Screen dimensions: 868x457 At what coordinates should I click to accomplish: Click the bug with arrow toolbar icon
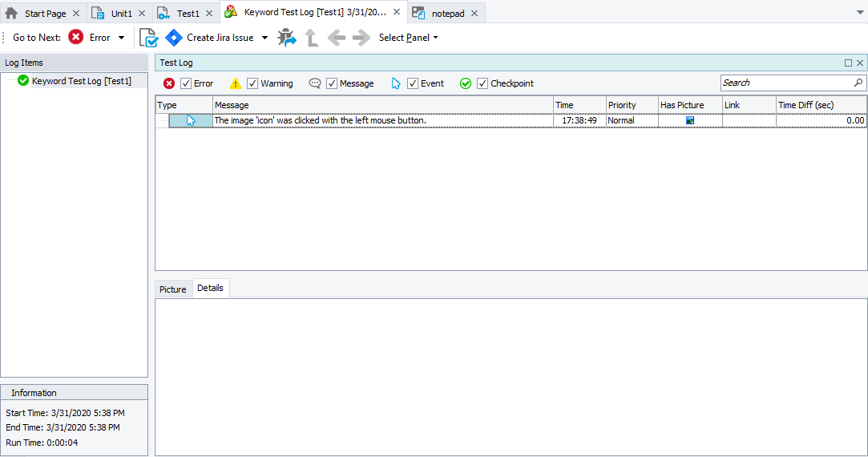tap(287, 38)
